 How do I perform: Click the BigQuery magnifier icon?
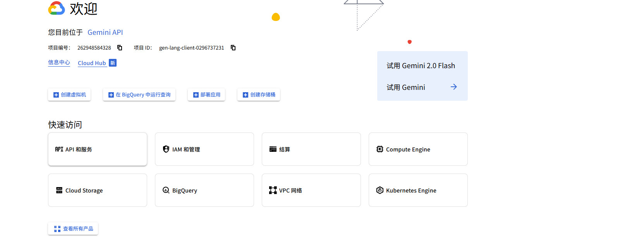tap(166, 190)
